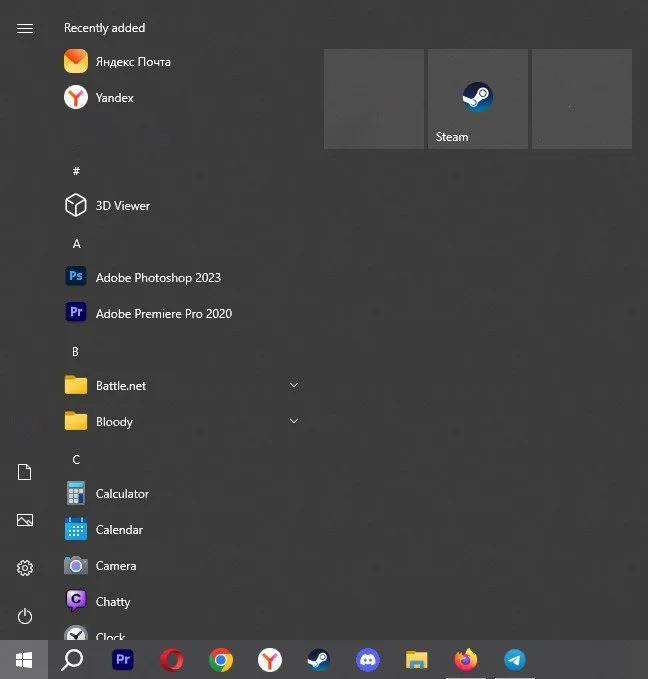Open File Explorer from the taskbar

(417, 660)
